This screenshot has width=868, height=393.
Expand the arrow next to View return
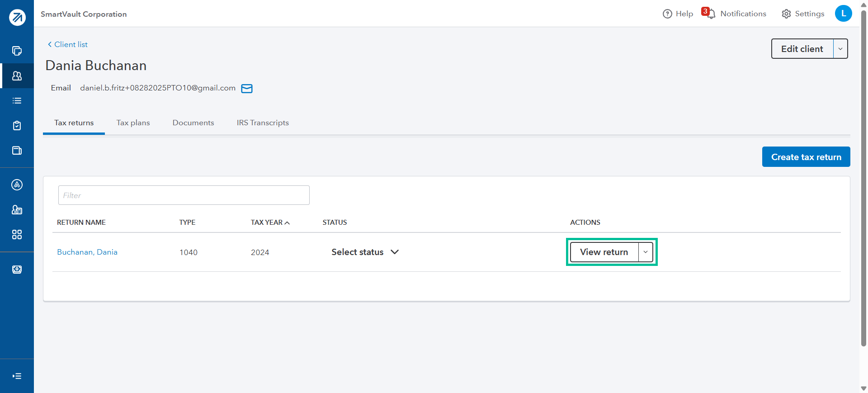[x=646, y=252]
